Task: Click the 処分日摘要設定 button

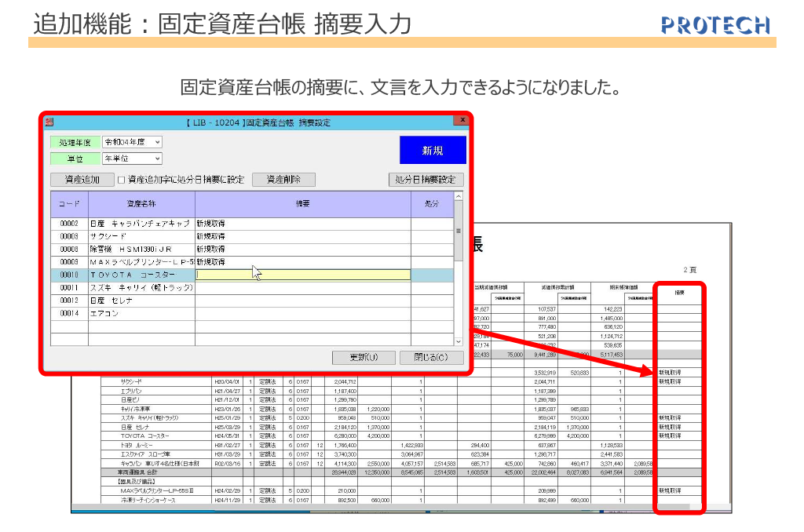Action: click(426, 180)
